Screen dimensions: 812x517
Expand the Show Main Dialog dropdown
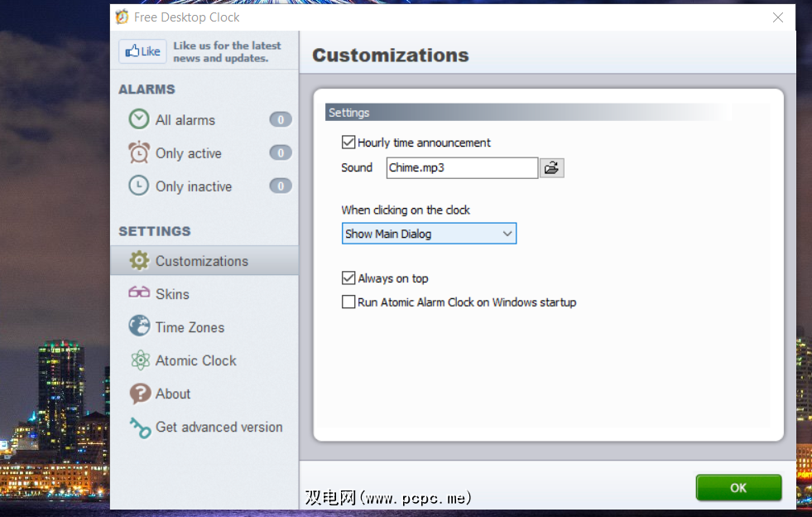pyautogui.click(x=429, y=234)
